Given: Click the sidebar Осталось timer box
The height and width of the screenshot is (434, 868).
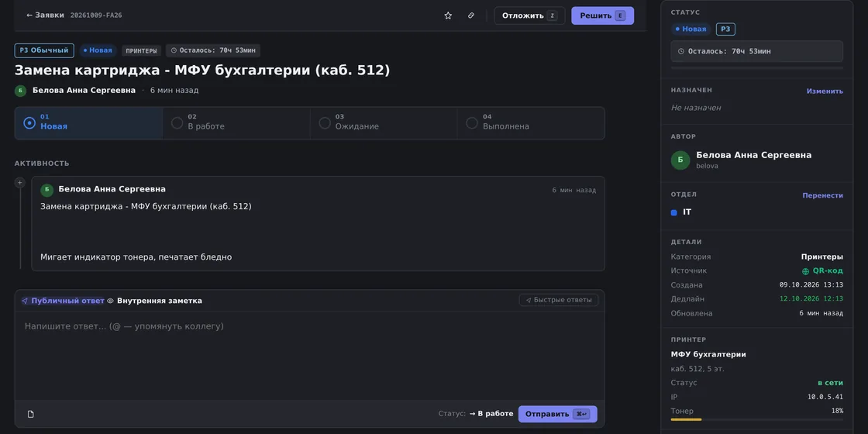Looking at the screenshot, I should point(756,51).
